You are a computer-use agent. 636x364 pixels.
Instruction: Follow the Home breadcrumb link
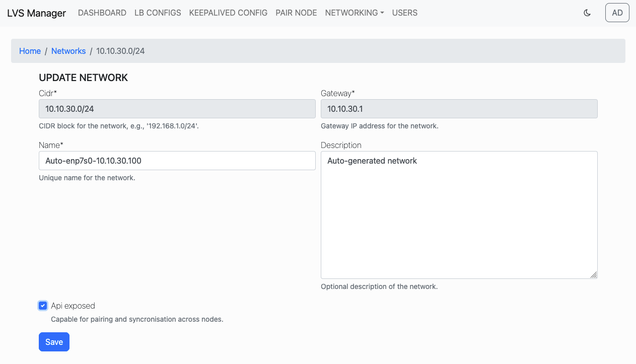point(30,51)
